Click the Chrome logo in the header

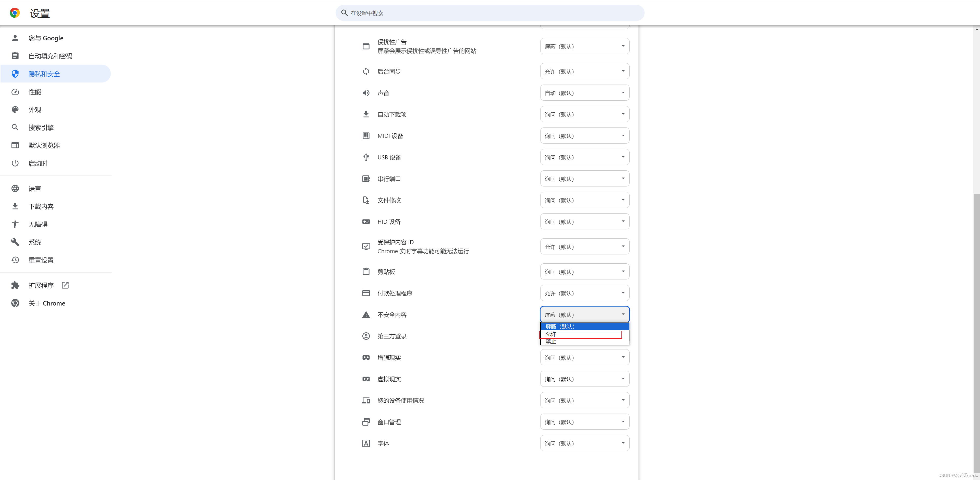pos(15,13)
